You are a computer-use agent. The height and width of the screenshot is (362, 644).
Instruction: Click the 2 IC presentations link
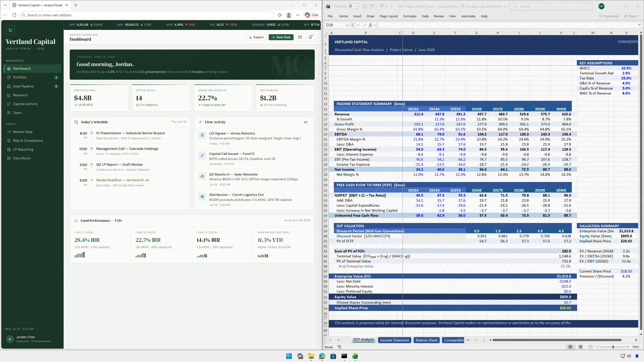[x=152, y=72]
